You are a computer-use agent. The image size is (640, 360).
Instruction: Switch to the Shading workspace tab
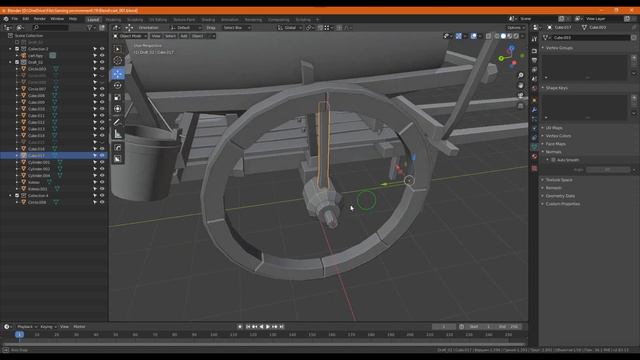click(208, 20)
